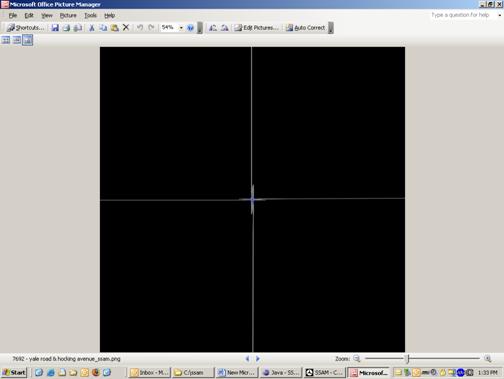
Task: Open the Help menu
Action: pyautogui.click(x=109, y=15)
